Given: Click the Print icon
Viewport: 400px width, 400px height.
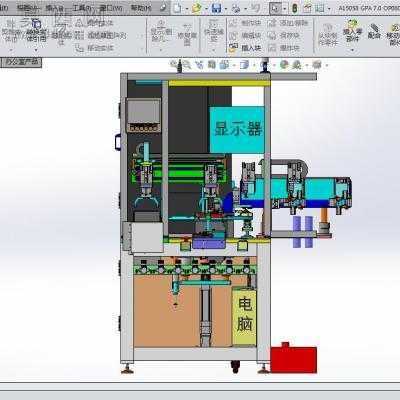Looking at the screenshot, I should 236,8.
